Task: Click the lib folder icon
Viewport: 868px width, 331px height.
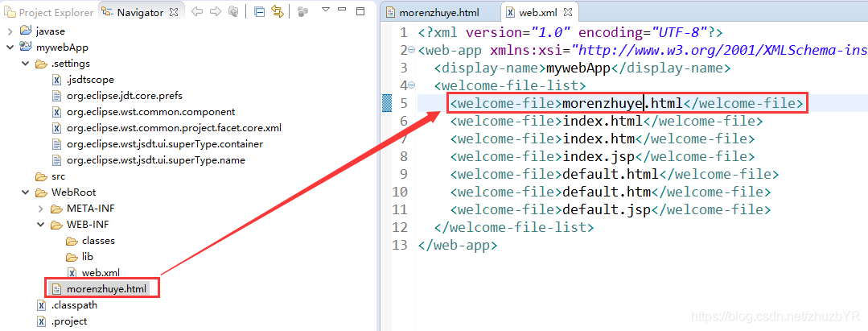Action: (72, 257)
